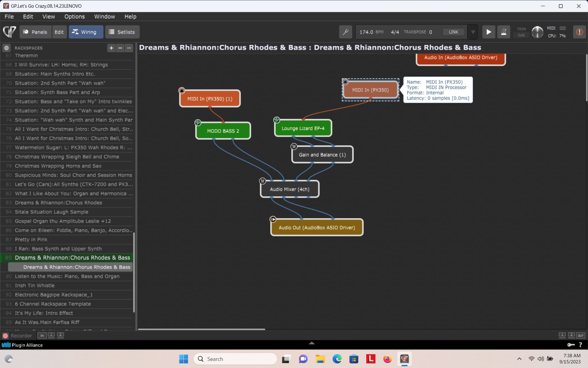This screenshot has width=588, height=368.
Task: Toggle output channel 1 indicator
Action: pyautogui.click(x=562, y=335)
